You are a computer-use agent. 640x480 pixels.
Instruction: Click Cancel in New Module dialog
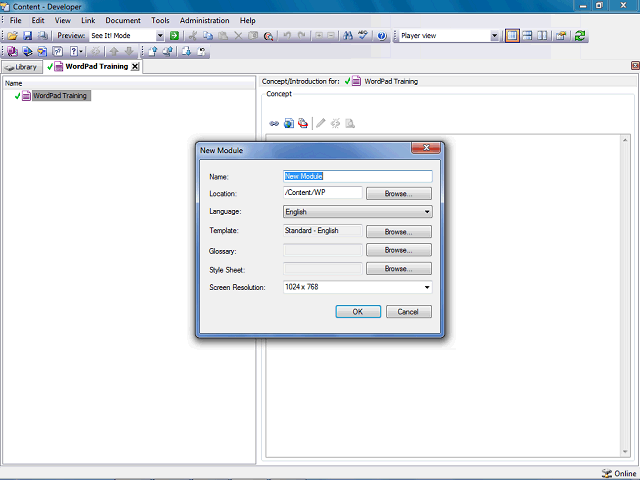tap(409, 312)
